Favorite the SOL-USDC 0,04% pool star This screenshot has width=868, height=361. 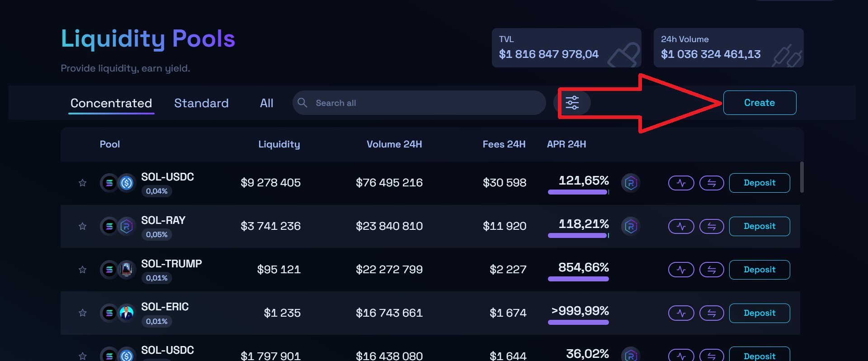pyautogui.click(x=82, y=183)
